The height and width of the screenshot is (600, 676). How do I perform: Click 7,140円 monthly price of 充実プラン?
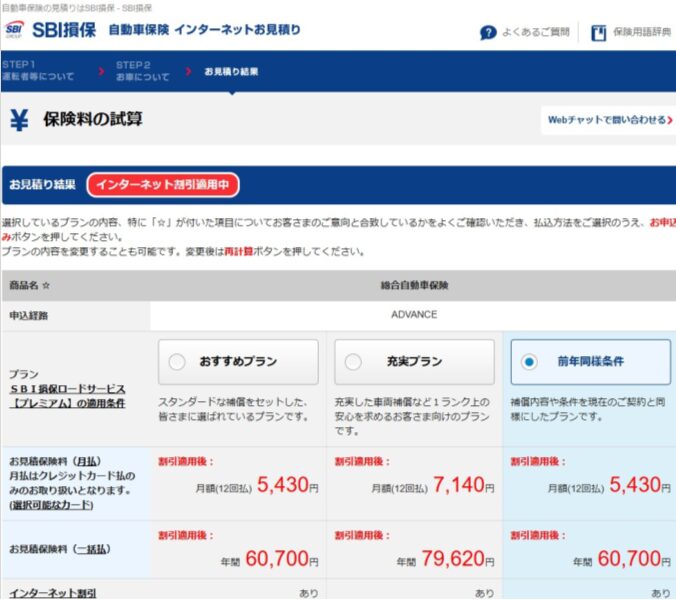[463, 485]
